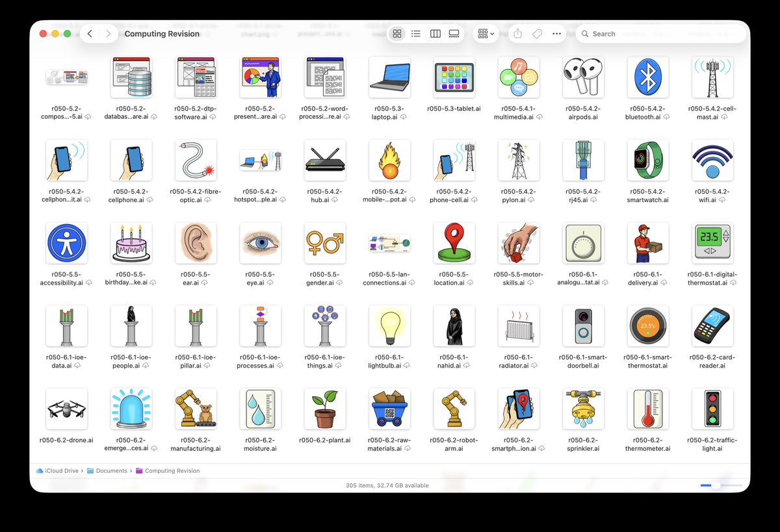Screen dimensions: 780x532
Task: Select the r050-6.2-card-reader.ai icon
Action: 712,327
